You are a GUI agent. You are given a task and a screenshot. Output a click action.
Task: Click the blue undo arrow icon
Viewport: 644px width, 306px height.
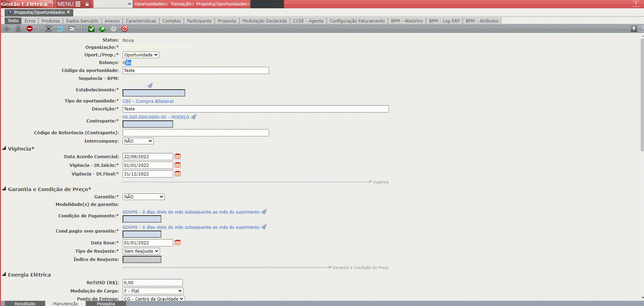point(60,29)
